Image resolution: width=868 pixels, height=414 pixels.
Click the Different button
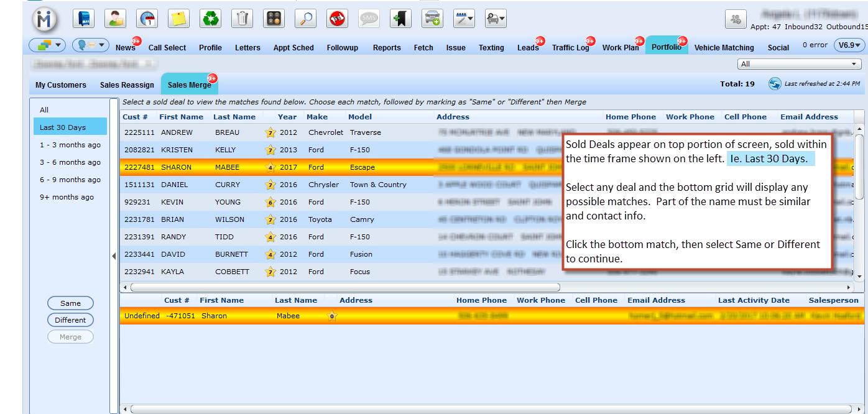(x=70, y=320)
